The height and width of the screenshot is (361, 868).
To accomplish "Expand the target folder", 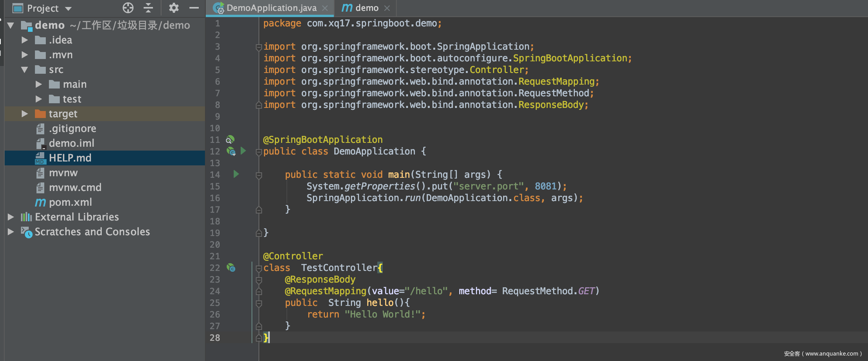I will click(x=24, y=114).
